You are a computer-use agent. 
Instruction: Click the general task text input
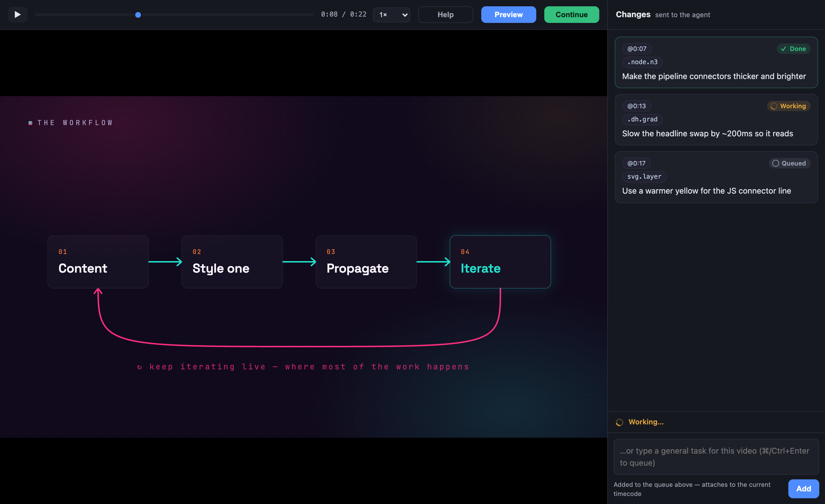716,456
